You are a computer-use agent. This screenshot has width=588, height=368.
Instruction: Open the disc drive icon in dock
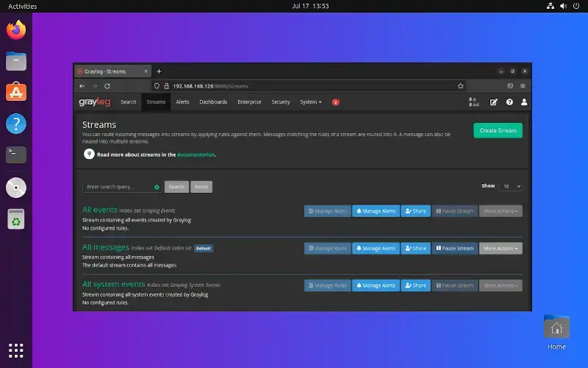[x=16, y=188]
